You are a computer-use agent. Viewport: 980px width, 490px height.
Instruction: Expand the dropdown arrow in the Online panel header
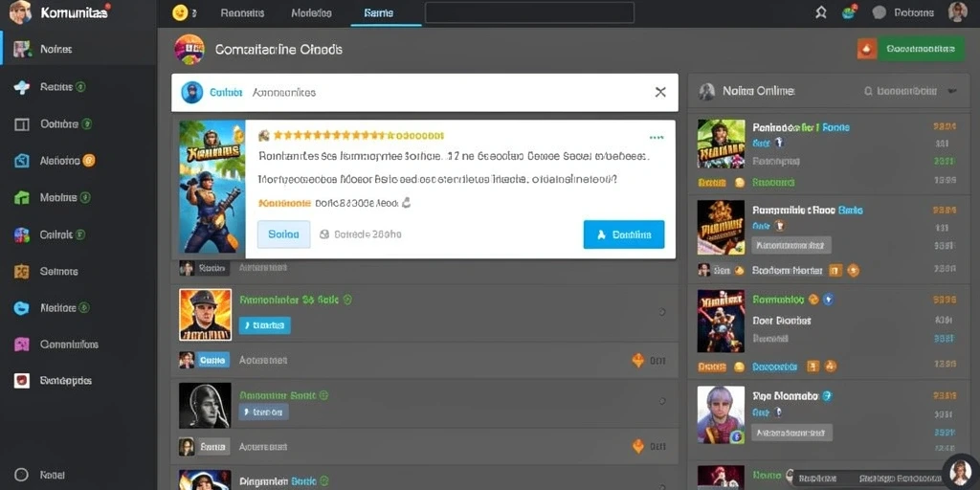952,91
